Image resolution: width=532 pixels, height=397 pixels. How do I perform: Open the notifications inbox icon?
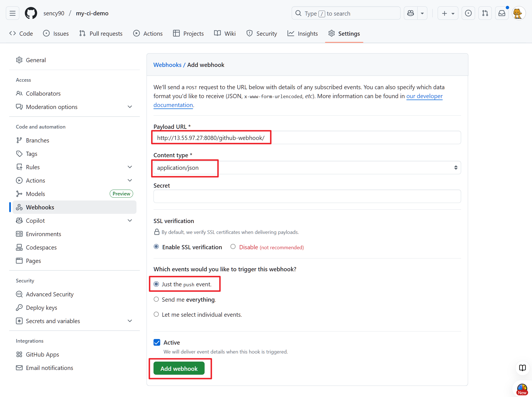click(x=502, y=13)
